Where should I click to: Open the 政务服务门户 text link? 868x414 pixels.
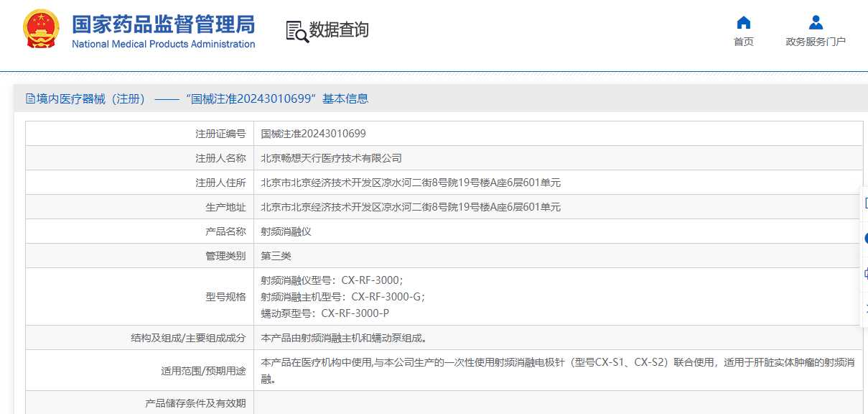(x=816, y=42)
